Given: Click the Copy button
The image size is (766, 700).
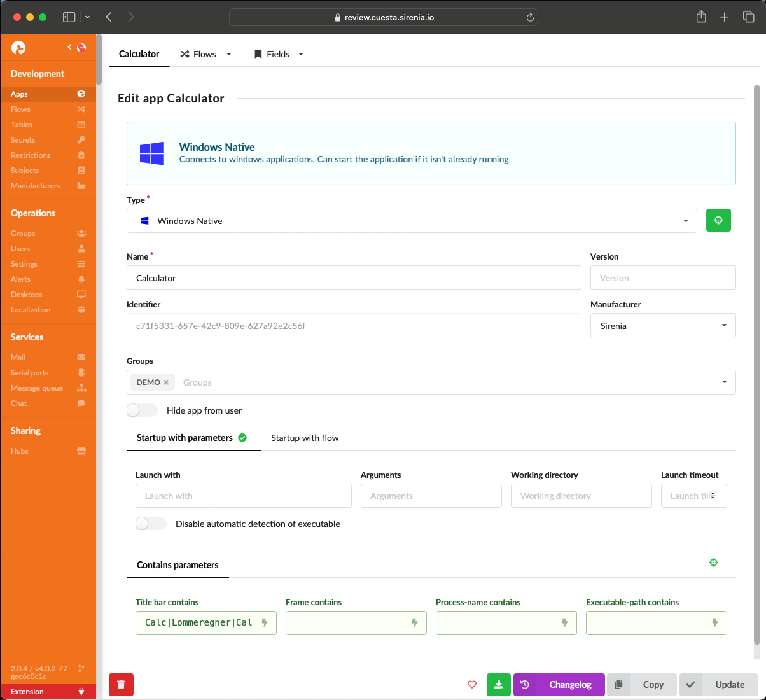Looking at the screenshot, I should 642,685.
